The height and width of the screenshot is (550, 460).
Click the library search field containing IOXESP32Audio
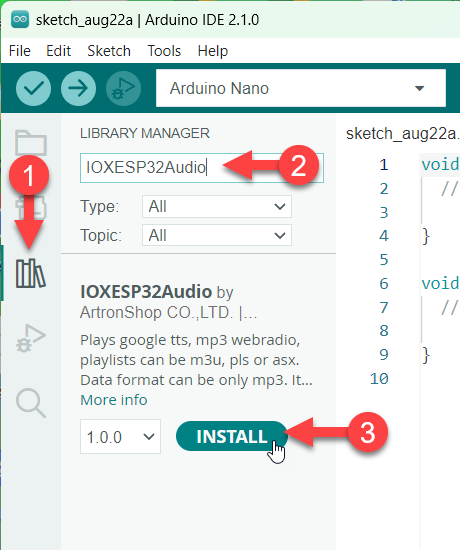click(202, 168)
